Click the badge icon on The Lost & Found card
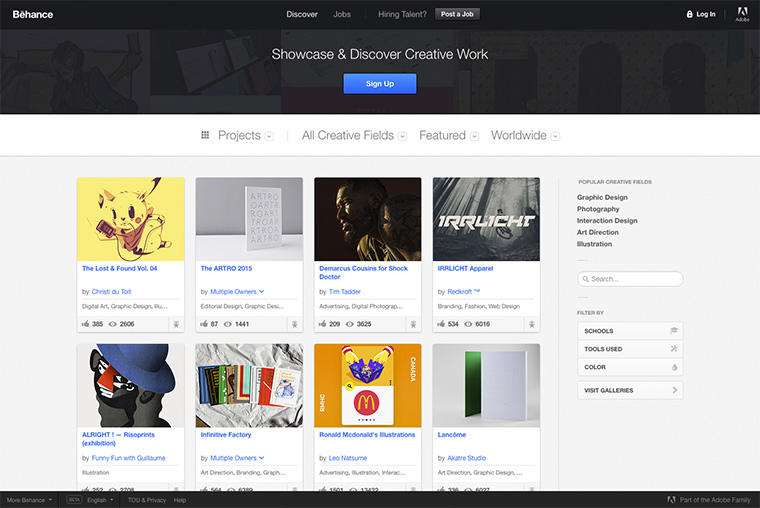760x508 pixels. (x=176, y=324)
